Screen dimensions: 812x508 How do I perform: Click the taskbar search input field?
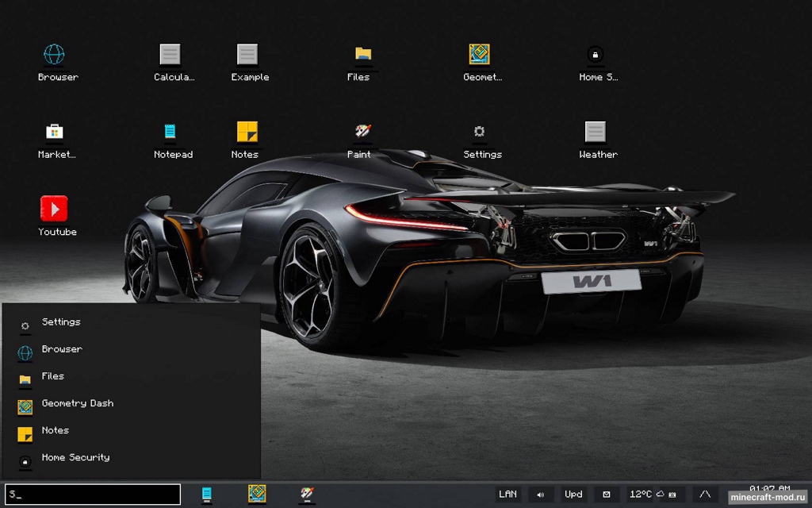[93, 495]
